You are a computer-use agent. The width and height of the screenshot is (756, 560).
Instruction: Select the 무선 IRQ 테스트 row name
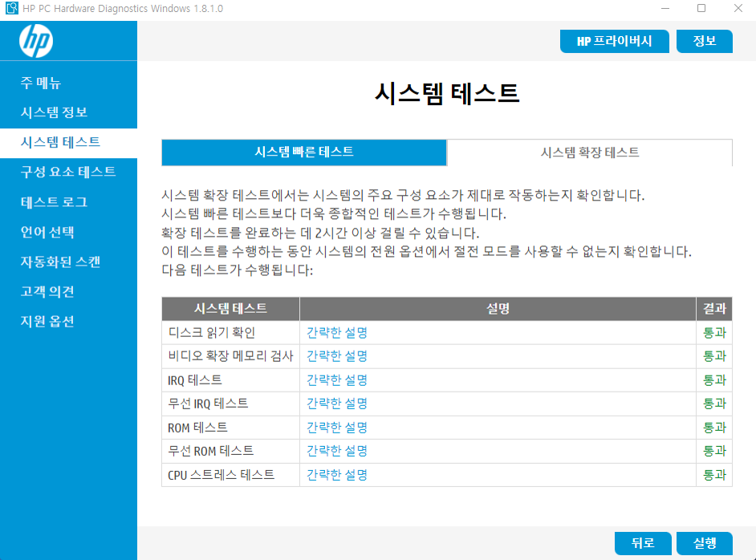tap(208, 404)
